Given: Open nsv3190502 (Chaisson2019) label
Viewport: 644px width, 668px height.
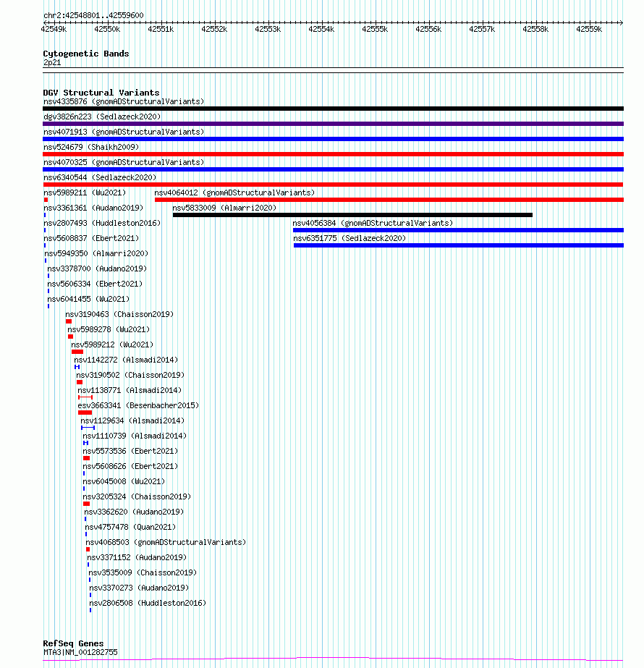Looking at the screenshot, I should pos(130,376).
